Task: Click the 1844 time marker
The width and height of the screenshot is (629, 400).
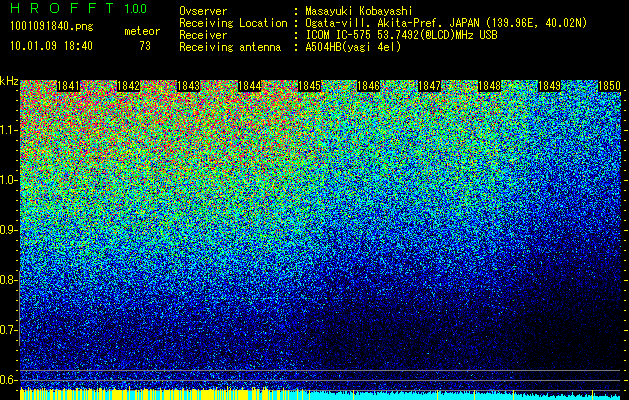Action: (x=249, y=86)
